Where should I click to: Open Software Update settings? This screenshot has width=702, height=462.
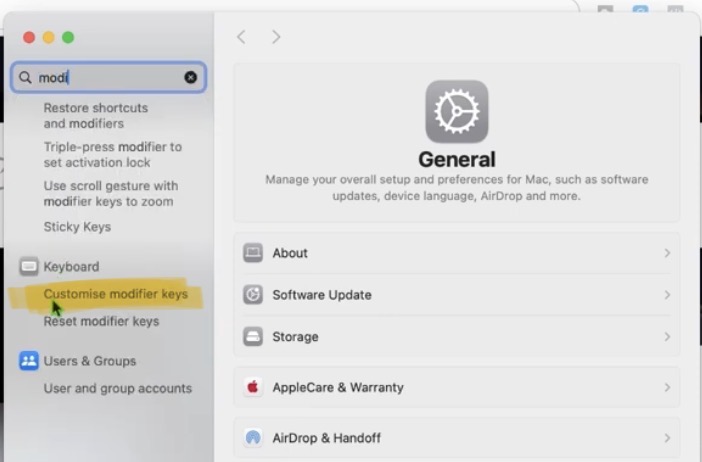tap(457, 295)
